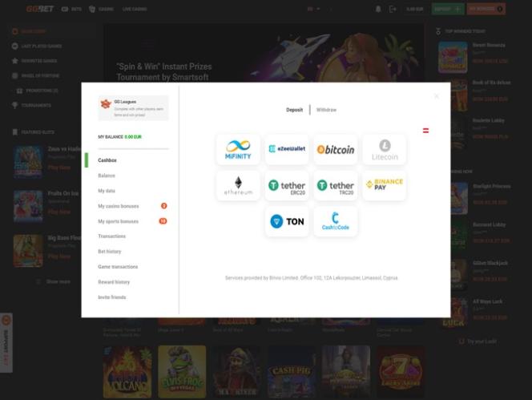
Task: Close the cashbox dialog
Action: tap(437, 96)
